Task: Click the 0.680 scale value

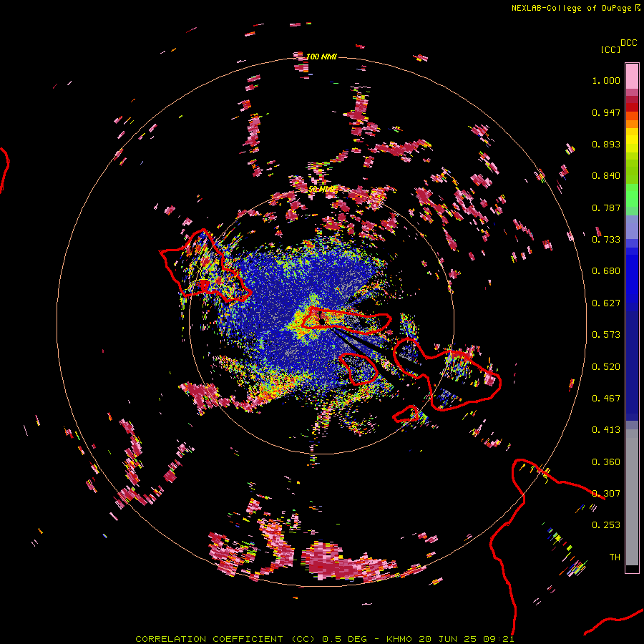Action: click(606, 271)
